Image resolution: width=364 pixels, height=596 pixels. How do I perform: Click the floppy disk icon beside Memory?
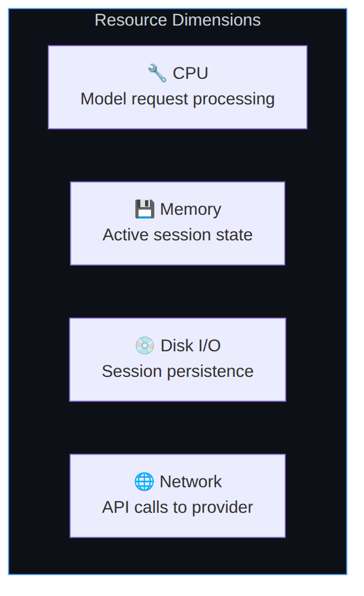point(145,209)
